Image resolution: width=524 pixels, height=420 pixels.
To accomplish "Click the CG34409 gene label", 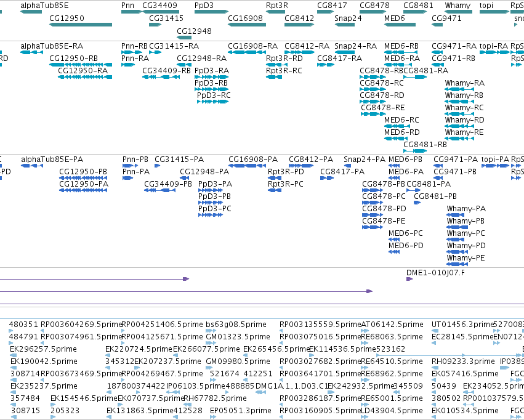I will click(x=159, y=6).
